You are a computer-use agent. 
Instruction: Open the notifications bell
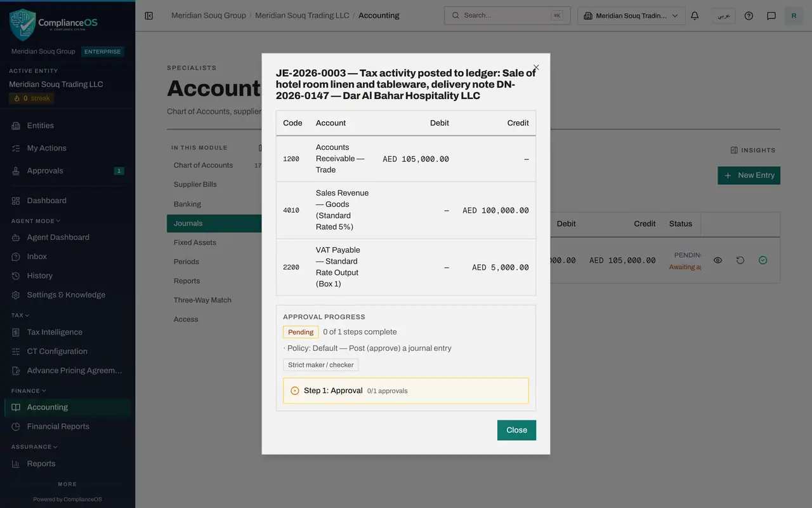click(x=695, y=16)
